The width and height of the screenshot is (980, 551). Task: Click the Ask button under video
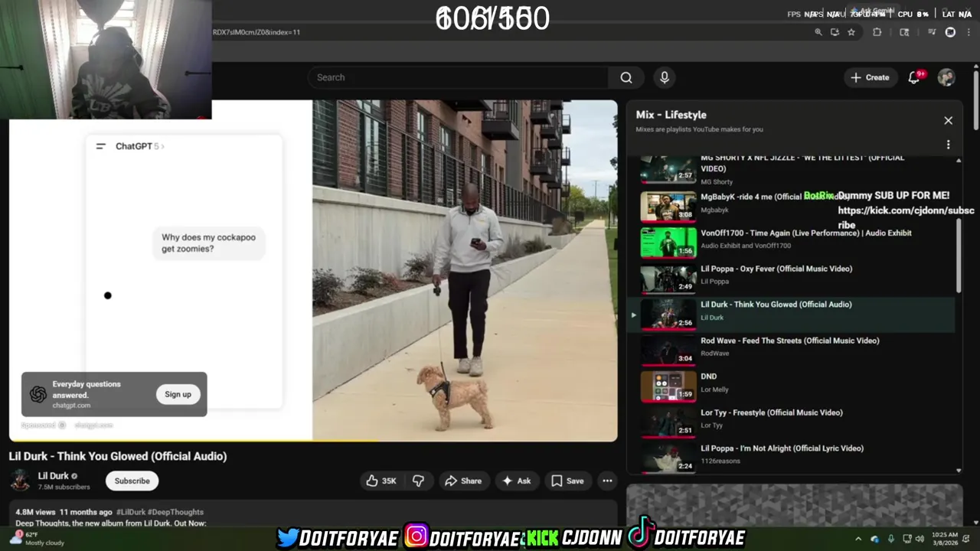[516, 481]
